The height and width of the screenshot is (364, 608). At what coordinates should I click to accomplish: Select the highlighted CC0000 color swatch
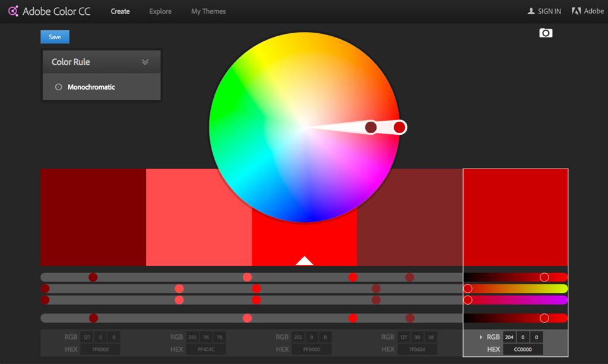[516, 217]
